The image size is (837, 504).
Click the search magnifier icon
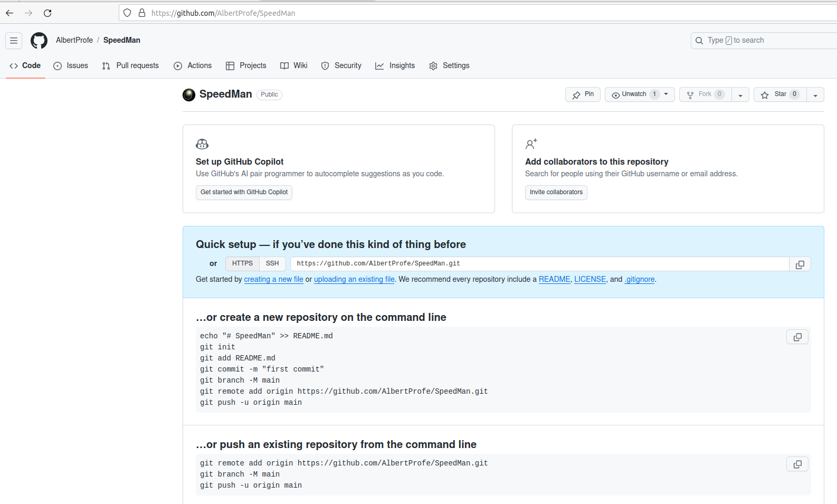(699, 40)
